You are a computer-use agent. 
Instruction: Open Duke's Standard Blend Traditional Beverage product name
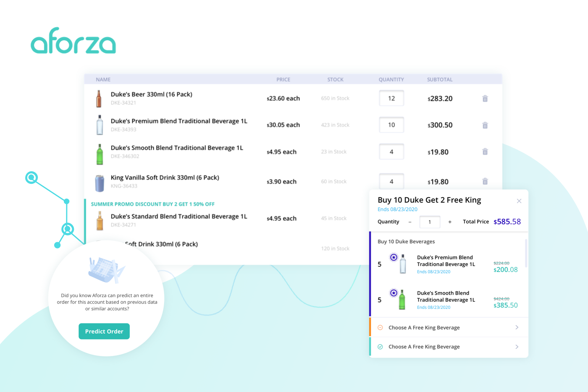(178, 217)
